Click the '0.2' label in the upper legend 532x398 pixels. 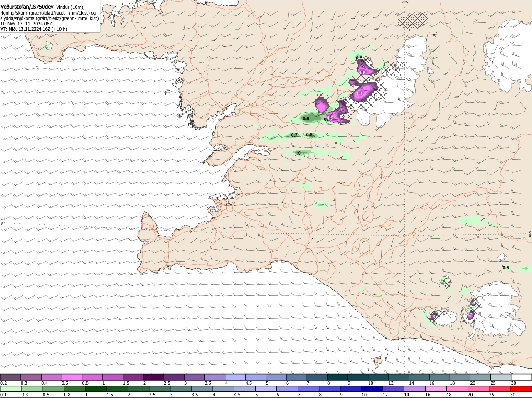coord(4,383)
